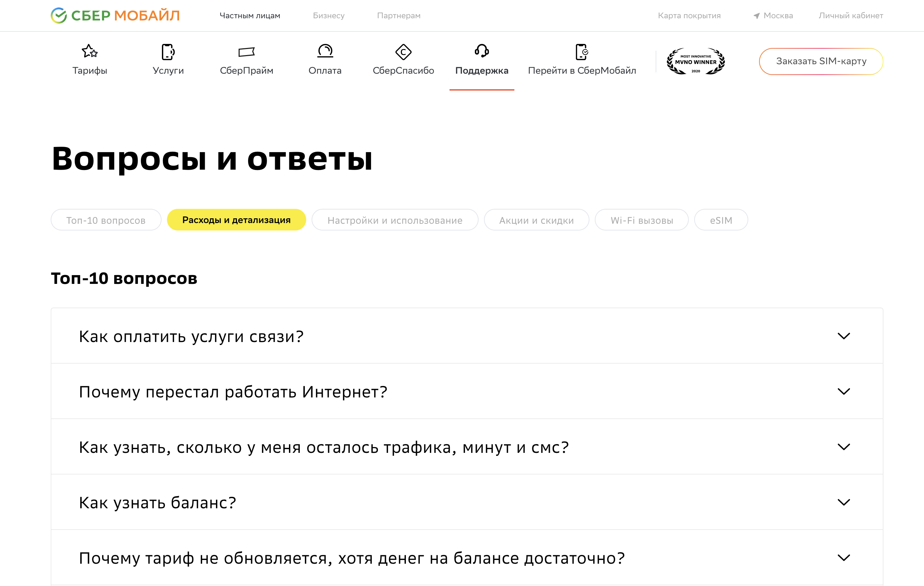Click the Оплата speedometer icon
This screenshot has height=586, width=924.
[x=325, y=52]
